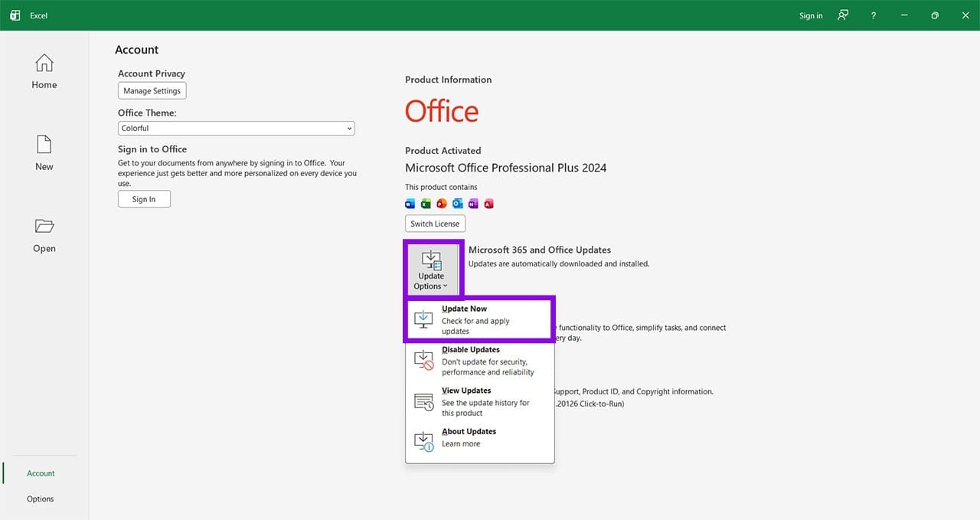This screenshot has height=520, width=980.
Task: Click the Word app icon under product contains
Action: click(410, 204)
